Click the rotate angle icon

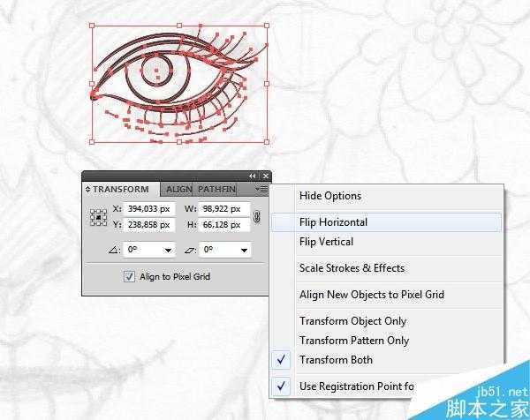tap(114, 251)
